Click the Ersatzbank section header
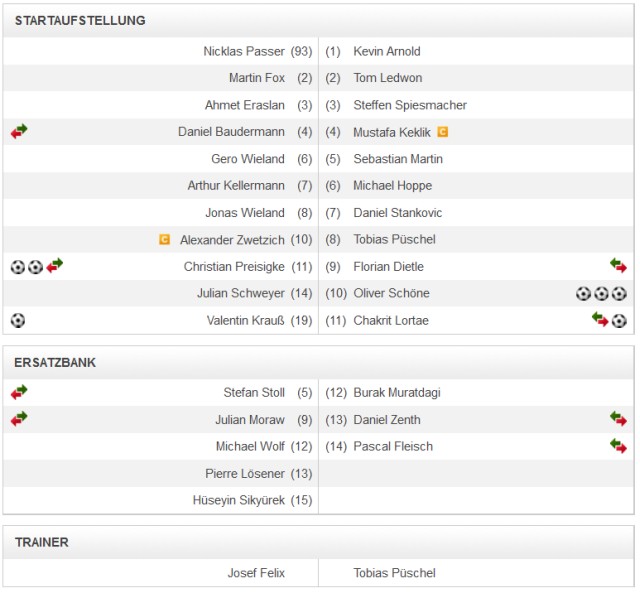 click(56, 362)
